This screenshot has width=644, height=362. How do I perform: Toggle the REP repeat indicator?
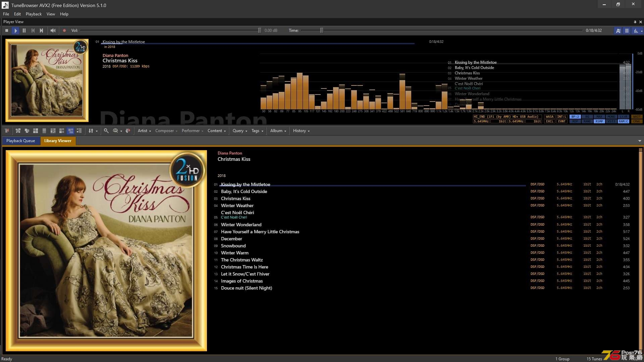coord(575,121)
